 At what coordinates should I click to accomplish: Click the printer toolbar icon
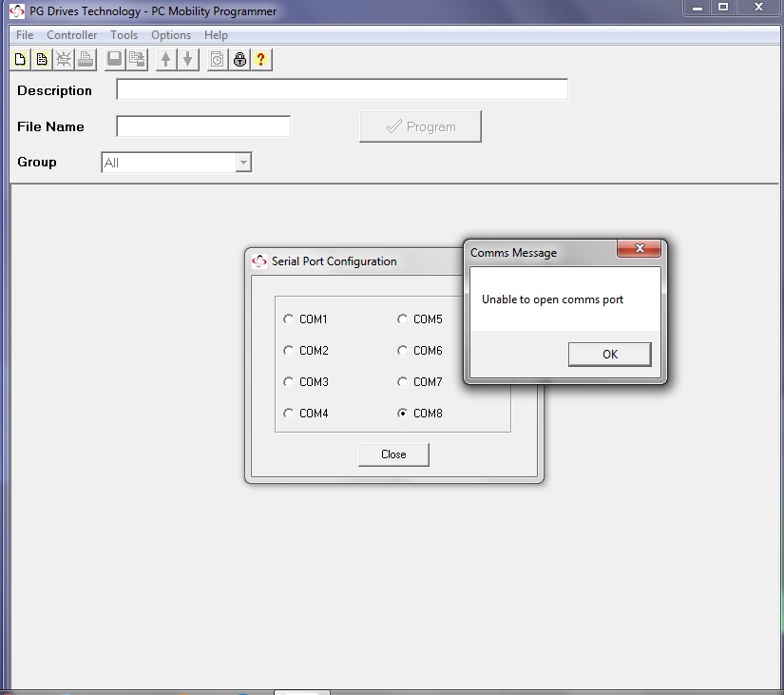(86, 59)
